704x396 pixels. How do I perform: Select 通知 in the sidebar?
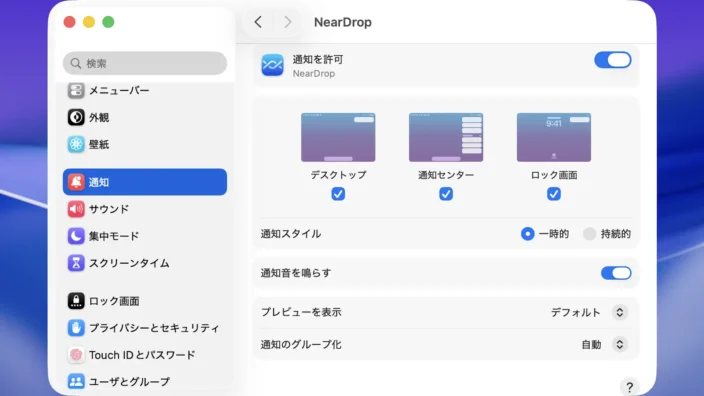click(x=145, y=182)
